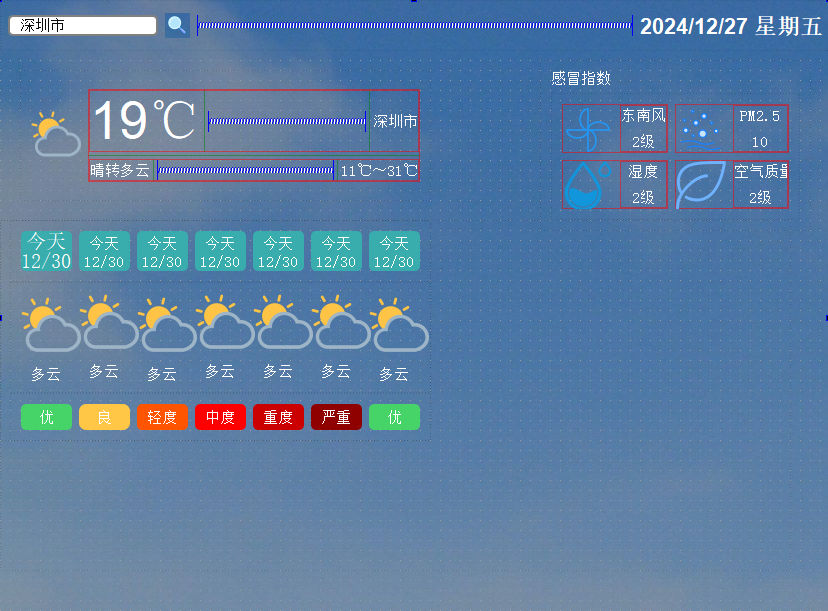Select the water drop humidity icon
828x611 pixels.
point(589,185)
